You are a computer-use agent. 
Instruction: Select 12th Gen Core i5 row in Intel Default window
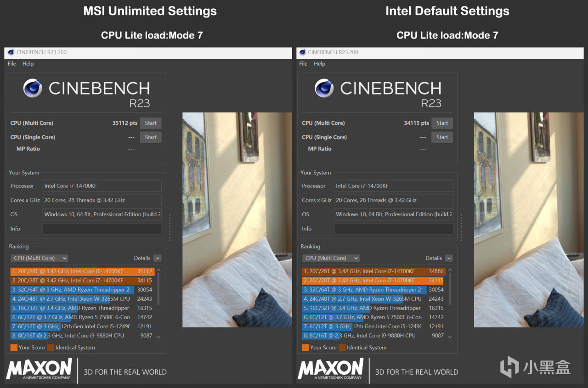pyautogui.click(x=373, y=326)
